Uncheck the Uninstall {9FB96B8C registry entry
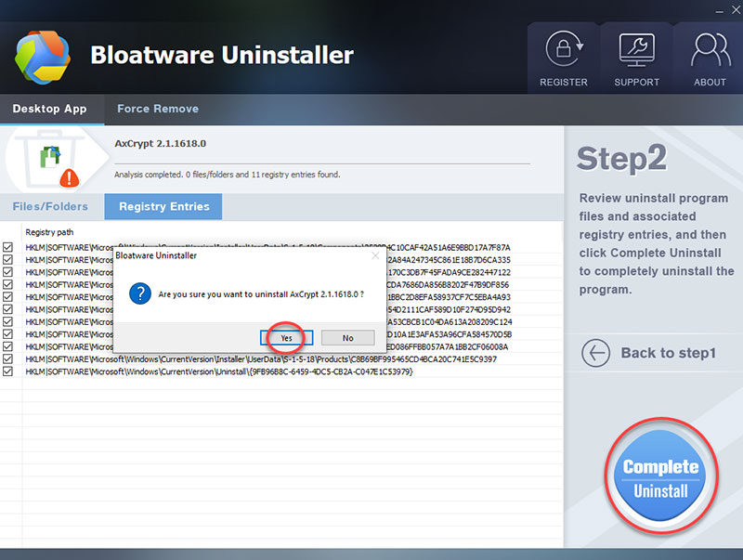The image size is (743, 560). pyautogui.click(x=7, y=371)
